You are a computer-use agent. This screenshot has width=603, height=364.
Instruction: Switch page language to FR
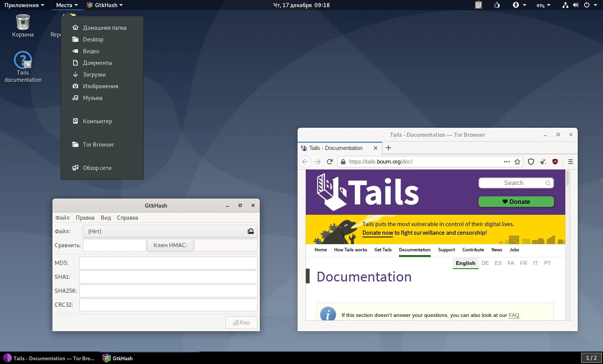pyautogui.click(x=523, y=263)
